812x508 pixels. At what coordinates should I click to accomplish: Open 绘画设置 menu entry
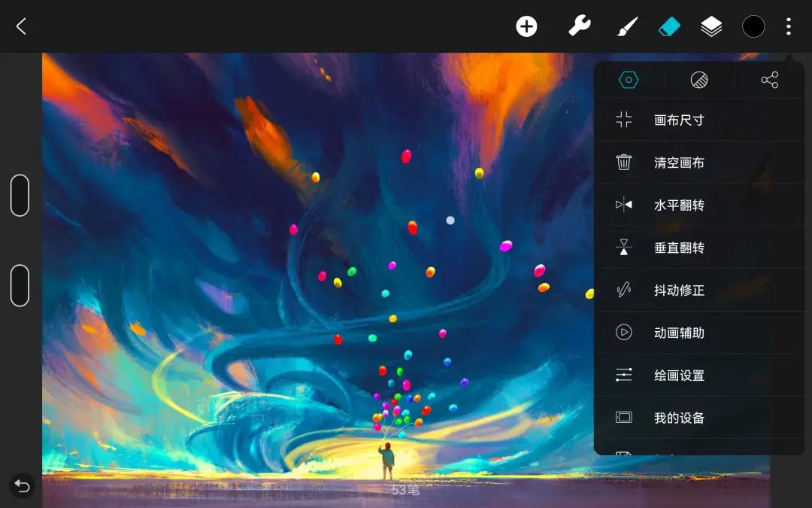(699, 375)
